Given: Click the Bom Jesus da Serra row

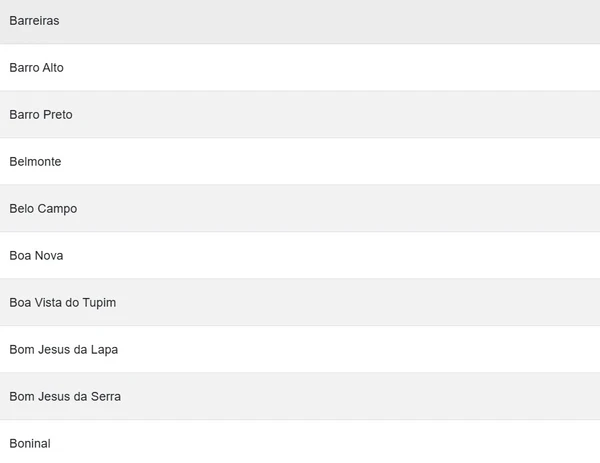Looking at the screenshot, I should [300, 397].
